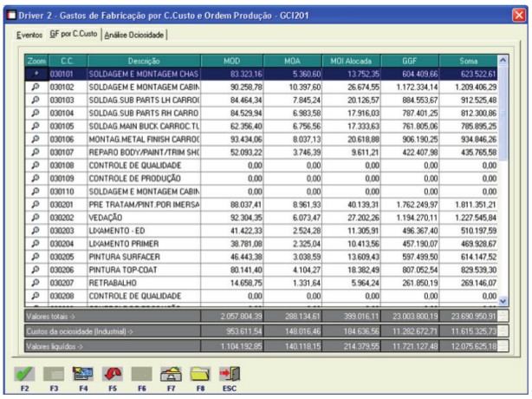Click cost center code 030205
The image size is (532, 399).
coord(62,257)
